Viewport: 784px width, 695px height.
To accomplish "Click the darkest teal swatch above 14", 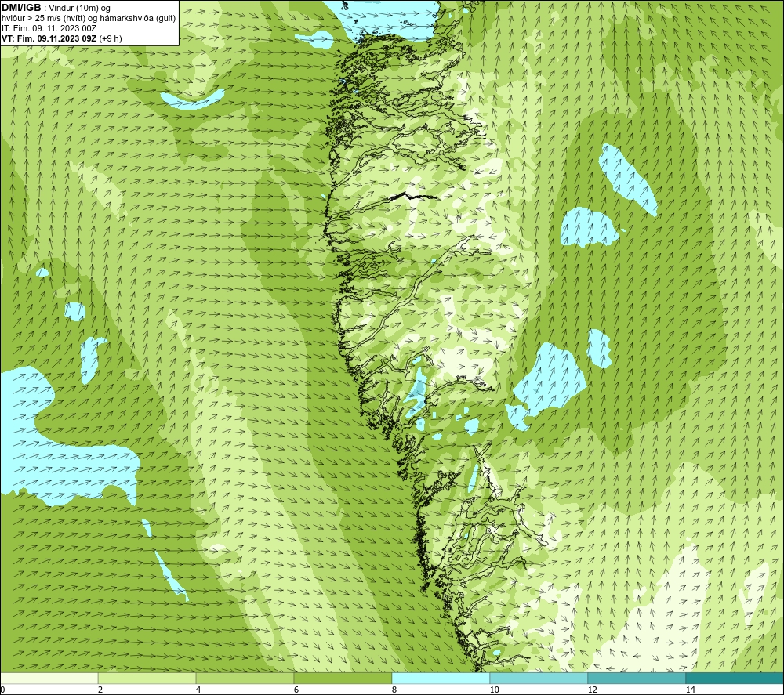I will click(x=735, y=678).
